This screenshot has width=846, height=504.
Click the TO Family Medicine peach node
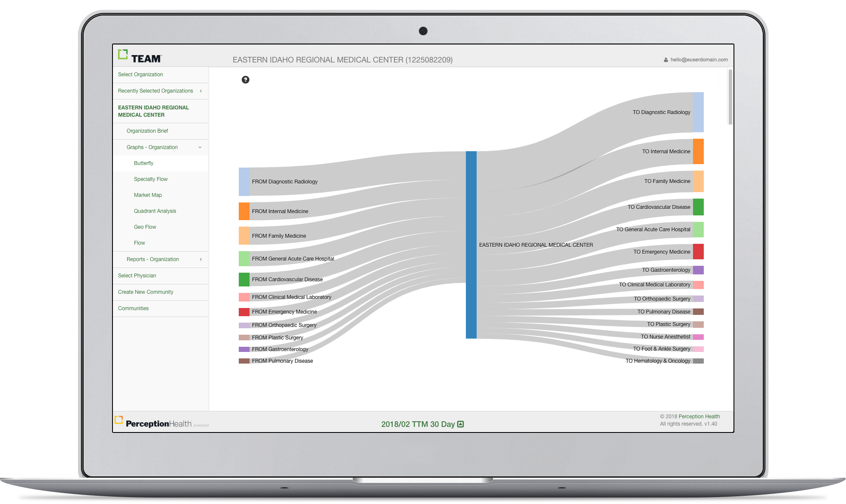(698, 181)
